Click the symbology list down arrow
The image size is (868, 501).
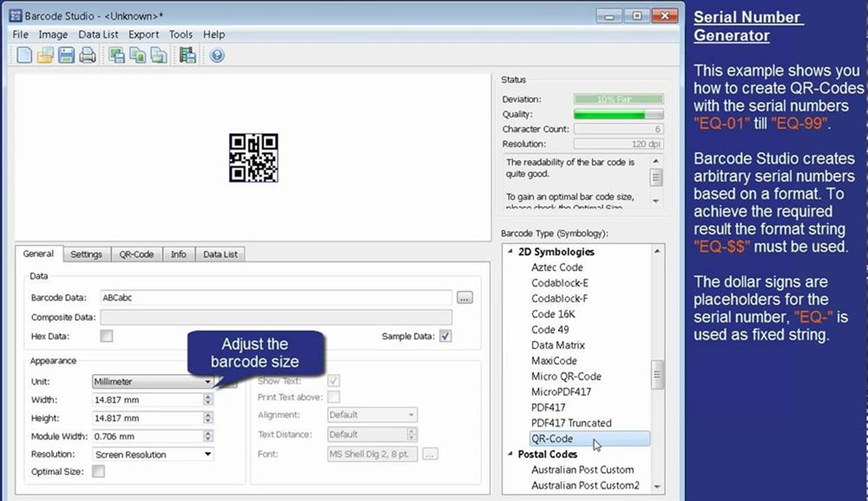click(x=657, y=486)
